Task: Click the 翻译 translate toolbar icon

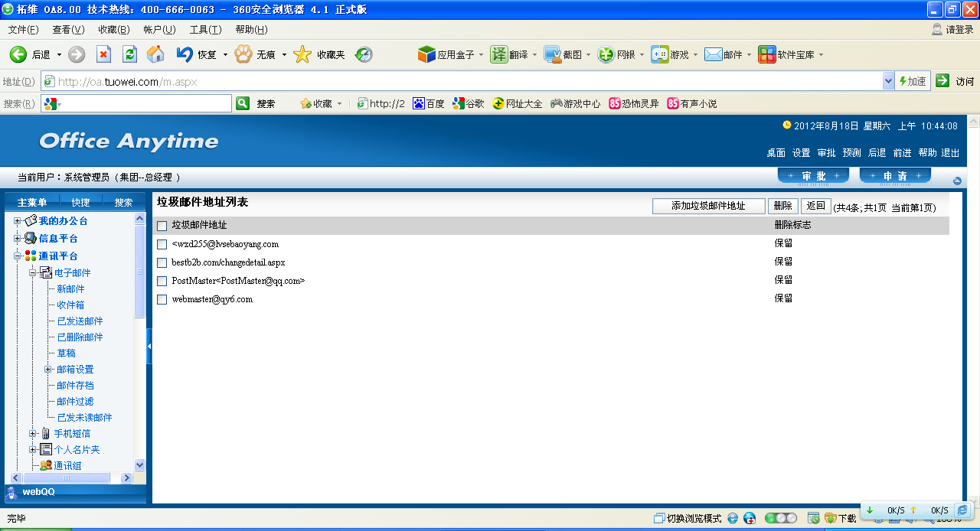Action: tap(499, 54)
